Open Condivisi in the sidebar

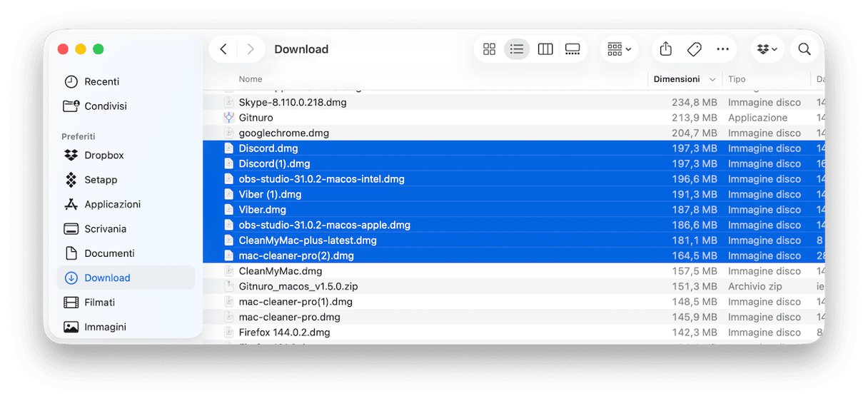click(x=126, y=106)
